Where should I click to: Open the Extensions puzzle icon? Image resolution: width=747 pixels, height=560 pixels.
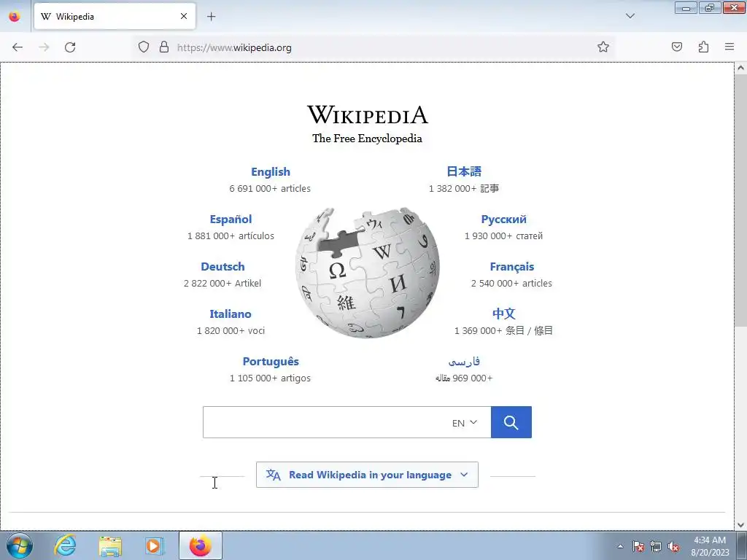coord(703,47)
